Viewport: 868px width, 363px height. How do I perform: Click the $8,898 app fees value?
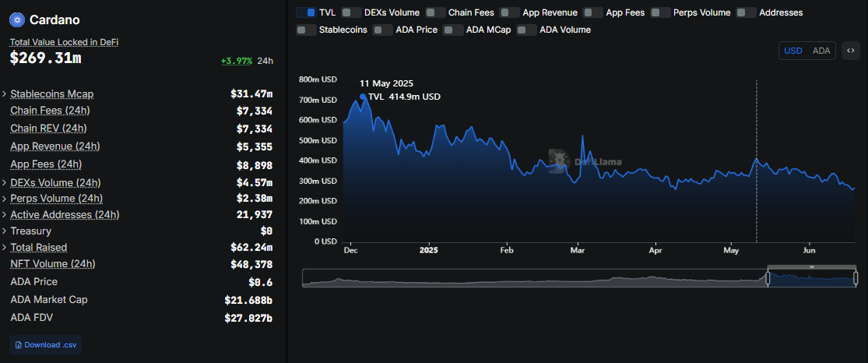[x=255, y=165]
